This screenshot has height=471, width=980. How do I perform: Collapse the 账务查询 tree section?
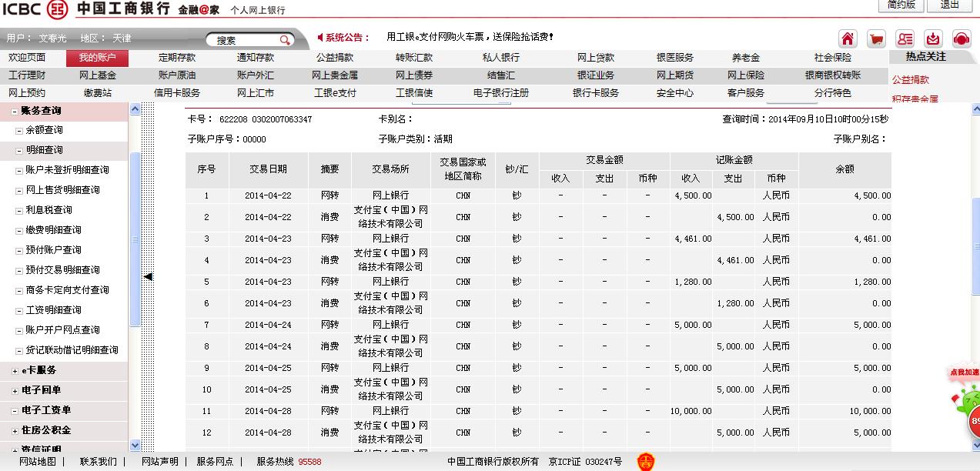coord(15,111)
